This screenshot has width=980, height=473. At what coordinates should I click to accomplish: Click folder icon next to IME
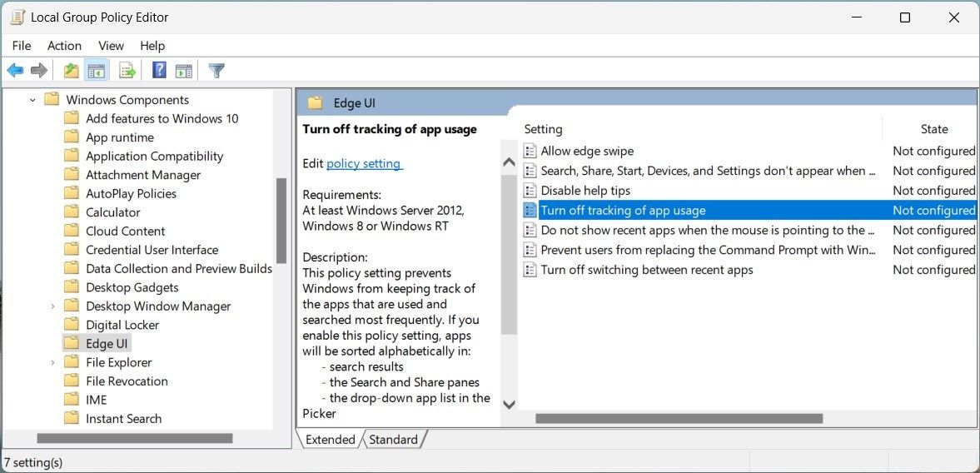click(72, 399)
